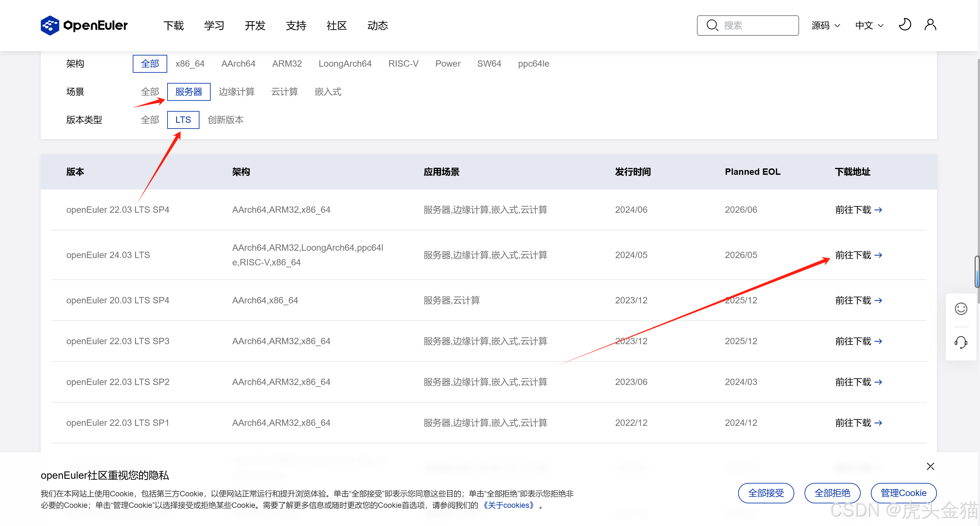Select AArch64 architecture filter
Screen dimensions: 980x526
pos(238,63)
